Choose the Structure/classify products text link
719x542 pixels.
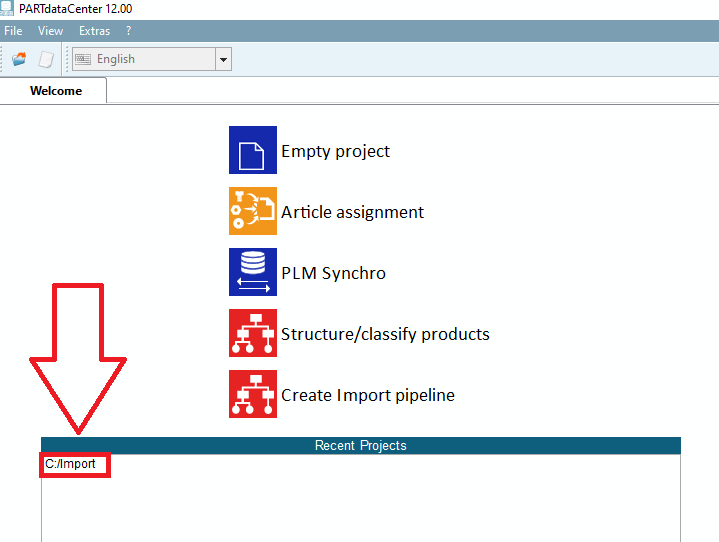(x=385, y=334)
